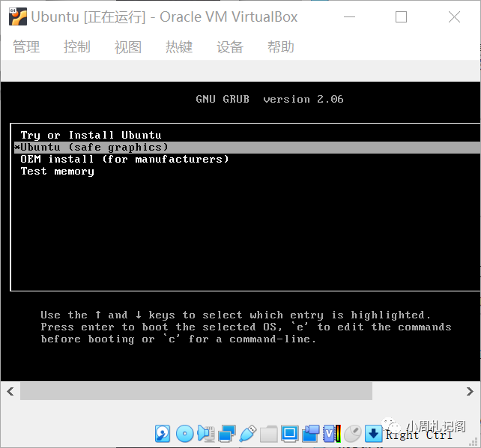This screenshot has height=448, width=481.
Task: Click the keyboard capture arrow icon
Action: [373, 434]
